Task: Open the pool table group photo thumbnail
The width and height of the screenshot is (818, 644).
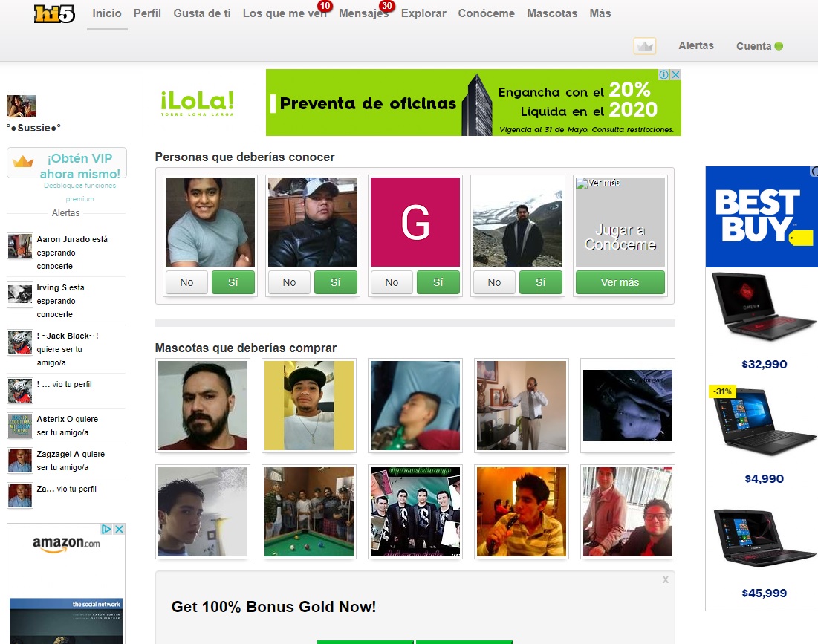Action: (x=309, y=512)
